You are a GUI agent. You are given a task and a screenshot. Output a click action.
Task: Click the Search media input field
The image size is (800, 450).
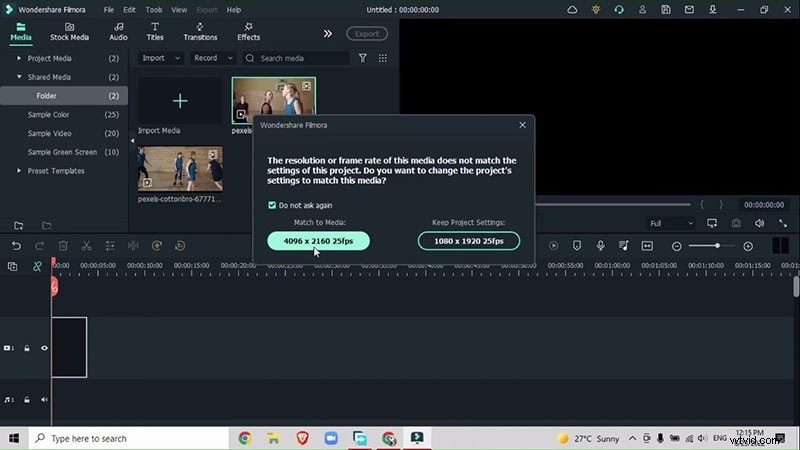coord(296,58)
